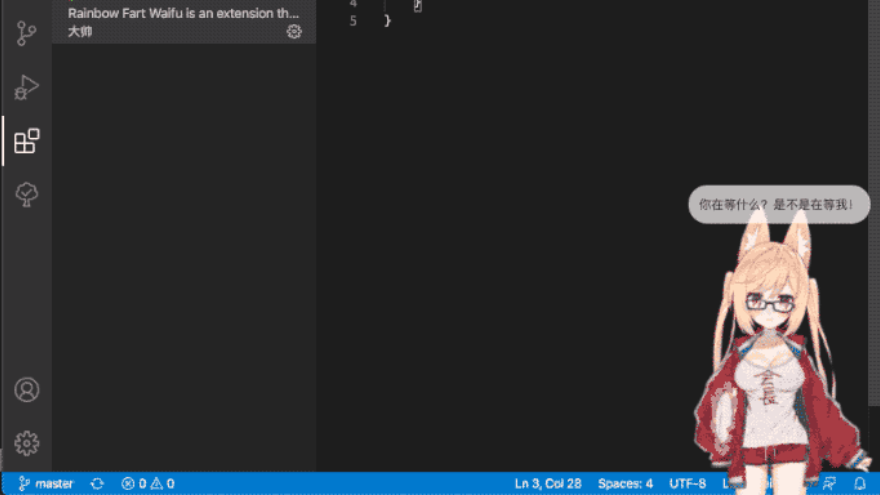Viewport: 880px width, 495px height.
Task: Place cursor after closing brace on line 5
Action: click(x=392, y=21)
